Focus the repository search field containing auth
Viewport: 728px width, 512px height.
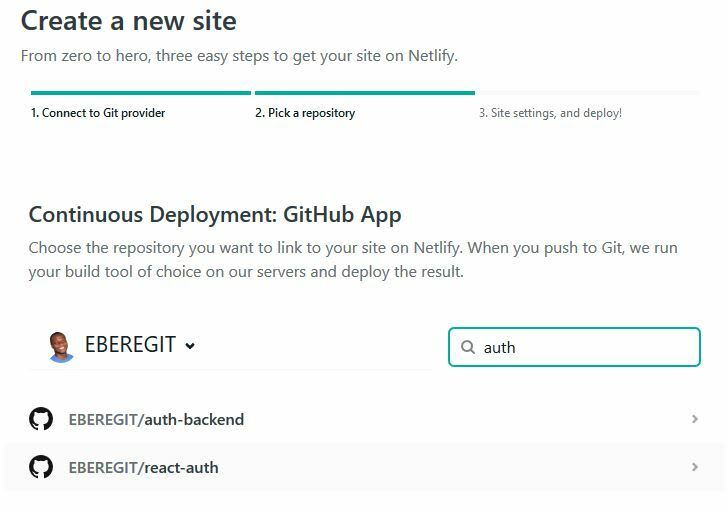tap(574, 347)
